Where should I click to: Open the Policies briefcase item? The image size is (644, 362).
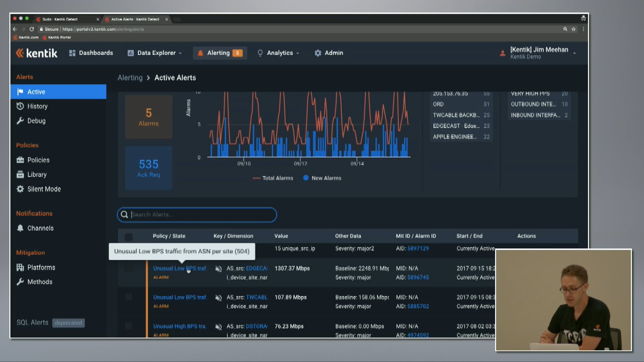[38, 160]
